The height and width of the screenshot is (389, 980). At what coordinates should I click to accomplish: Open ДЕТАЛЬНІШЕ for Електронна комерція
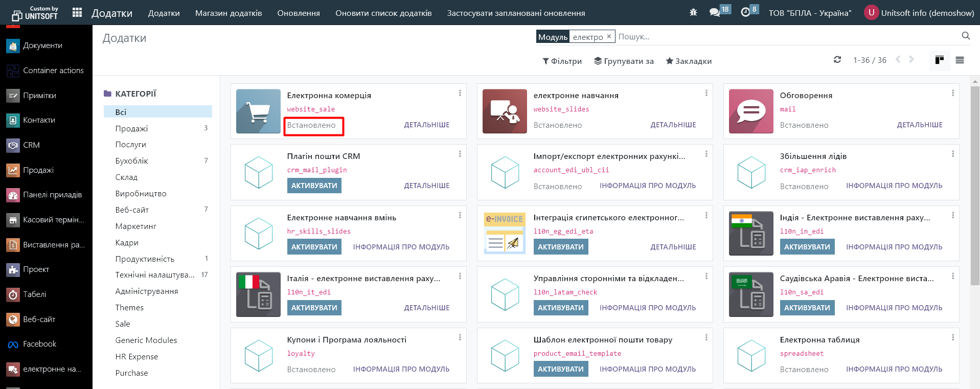(x=426, y=125)
